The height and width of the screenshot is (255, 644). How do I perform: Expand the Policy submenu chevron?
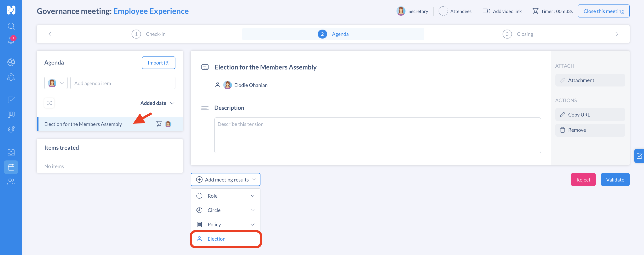(x=252, y=224)
